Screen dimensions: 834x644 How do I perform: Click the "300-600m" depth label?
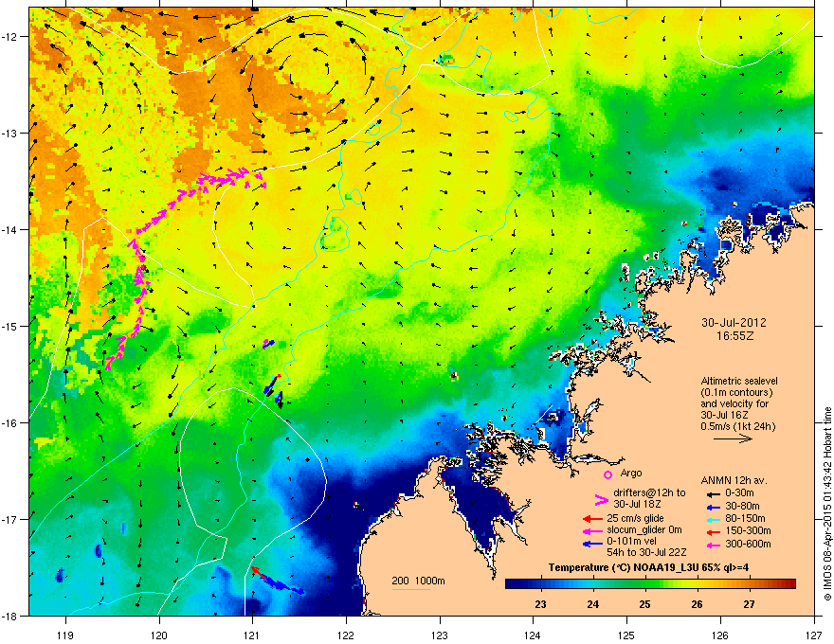tap(748, 544)
